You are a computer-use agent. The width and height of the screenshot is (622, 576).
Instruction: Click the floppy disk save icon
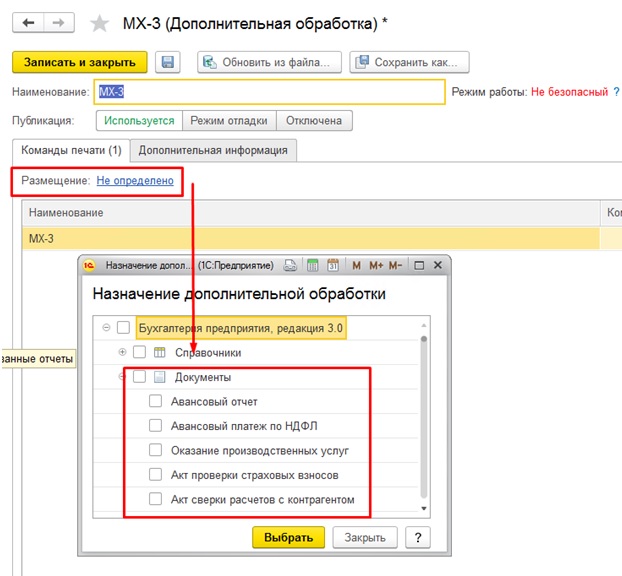[x=168, y=62]
